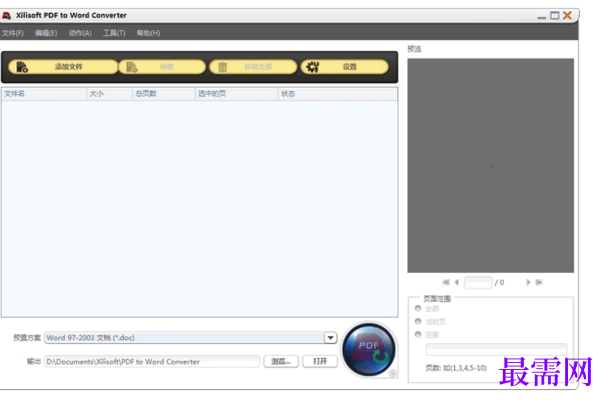The image size is (611, 403).
Task: Select the 全部 all pages radio button
Action: click(x=418, y=309)
